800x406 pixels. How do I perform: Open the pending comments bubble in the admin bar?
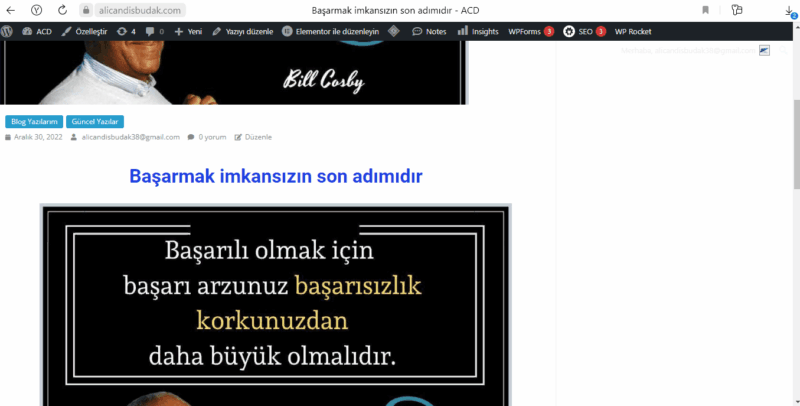[154, 32]
